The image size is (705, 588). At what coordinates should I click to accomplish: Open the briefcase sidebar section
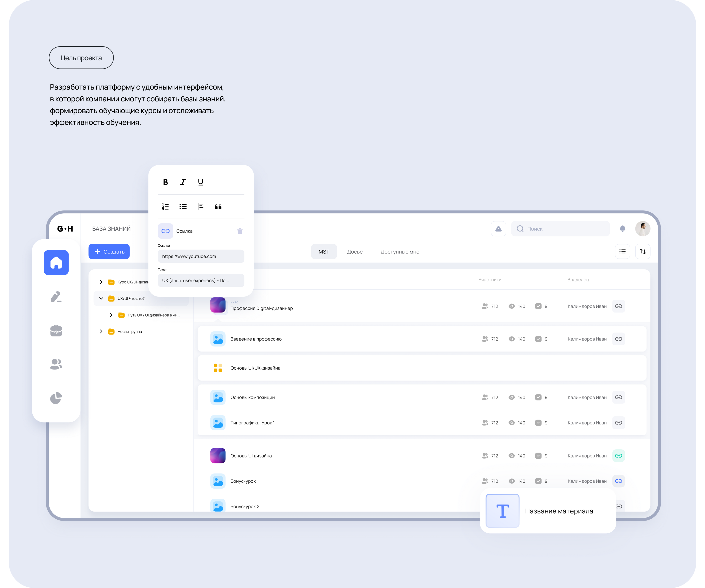pos(56,331)
